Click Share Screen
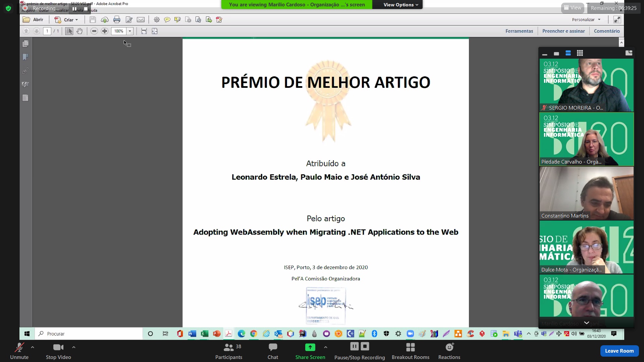This screenshot has width=644, height=362. click(310, 351)
